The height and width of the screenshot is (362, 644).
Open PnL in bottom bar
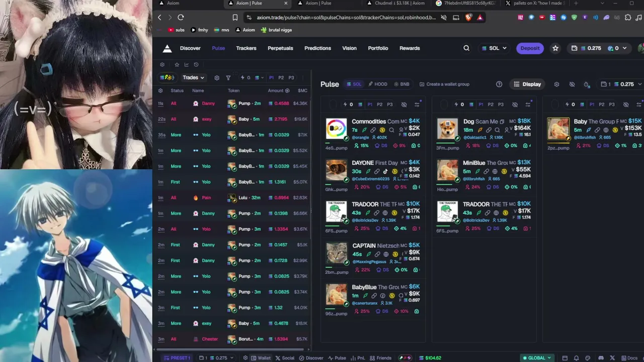(358, 358)
